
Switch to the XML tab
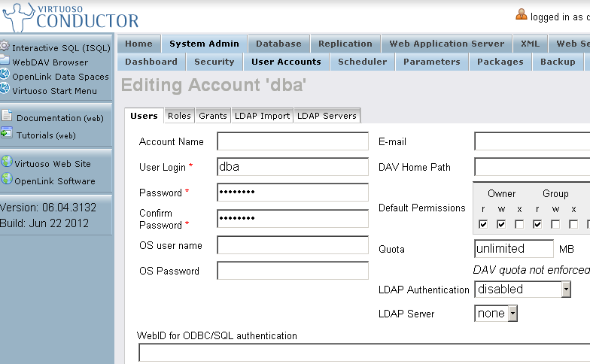[530, 44]
